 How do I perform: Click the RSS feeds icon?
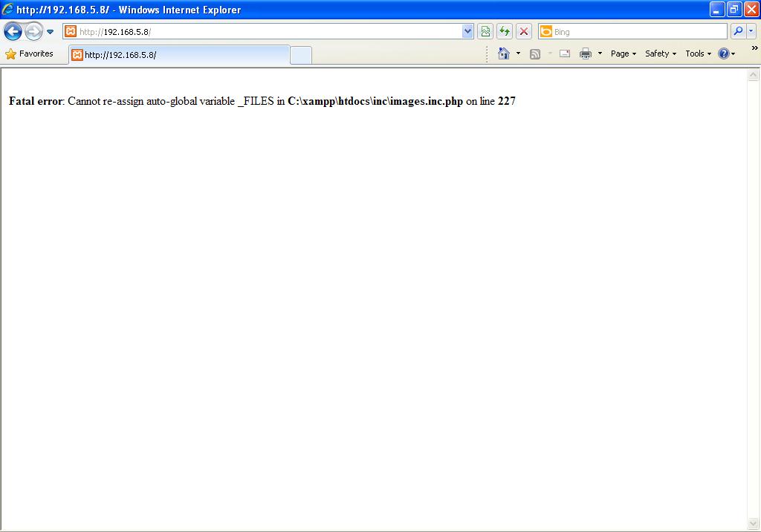[535, 54]
